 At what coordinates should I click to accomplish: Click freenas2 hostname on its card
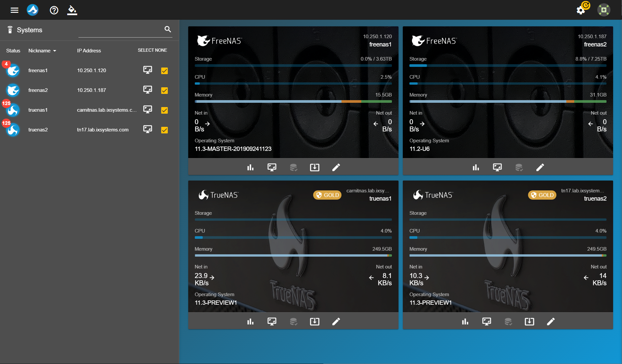click(595, 44)
